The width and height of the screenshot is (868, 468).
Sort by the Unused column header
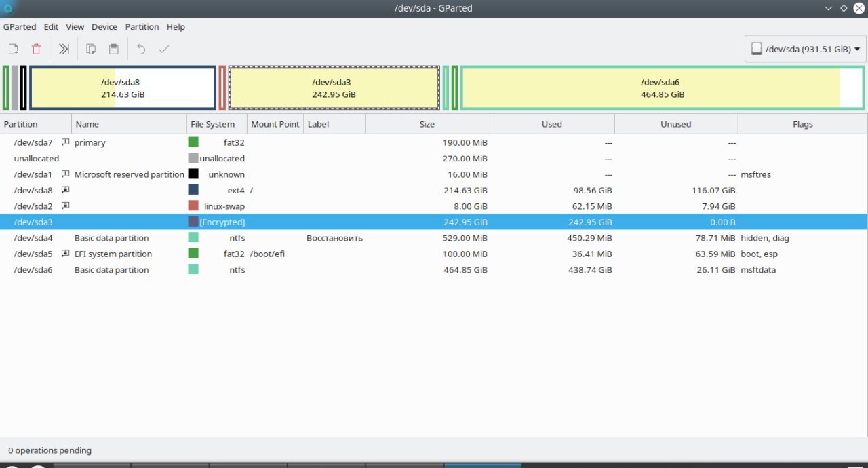coord(676,124)
